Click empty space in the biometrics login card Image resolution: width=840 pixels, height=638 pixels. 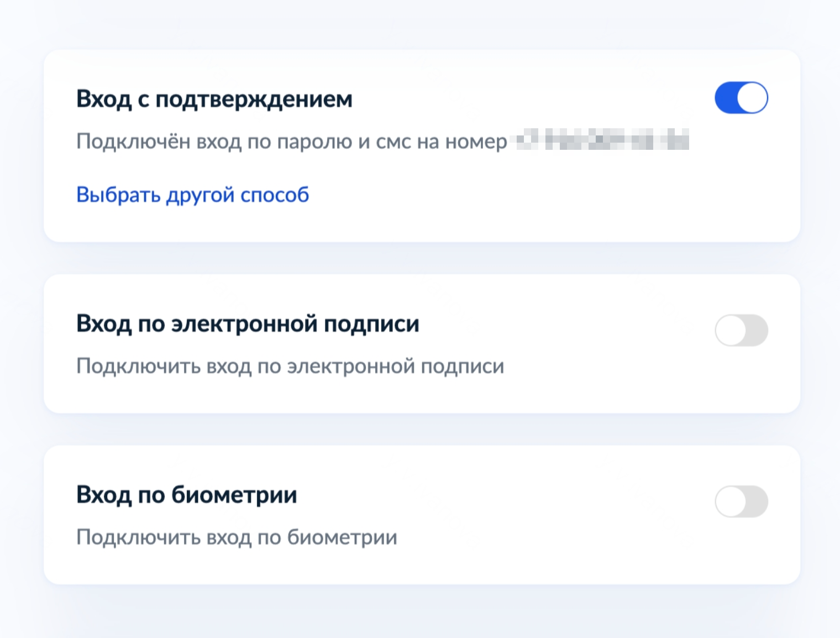coord(553,558)
